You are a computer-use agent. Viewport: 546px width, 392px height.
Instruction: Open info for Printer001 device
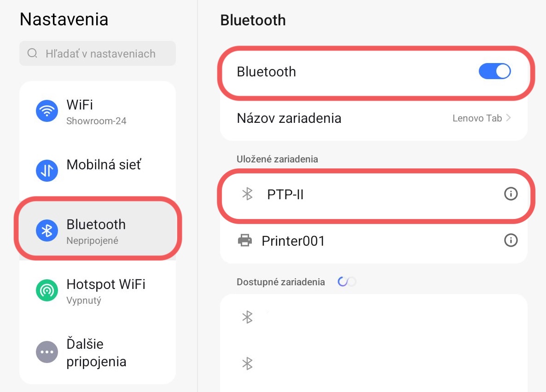(511, 240)
